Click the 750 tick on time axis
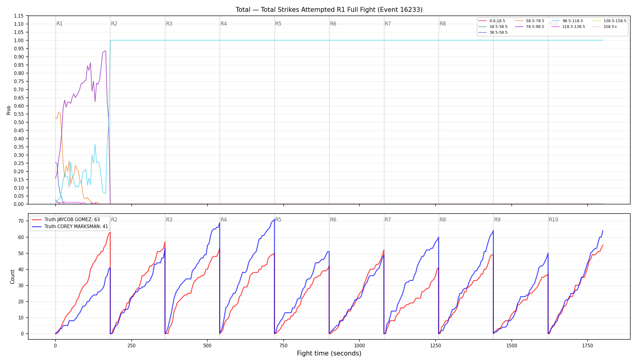Image resolution: width=637 pixels, height=364 pixels. [284, 345]
